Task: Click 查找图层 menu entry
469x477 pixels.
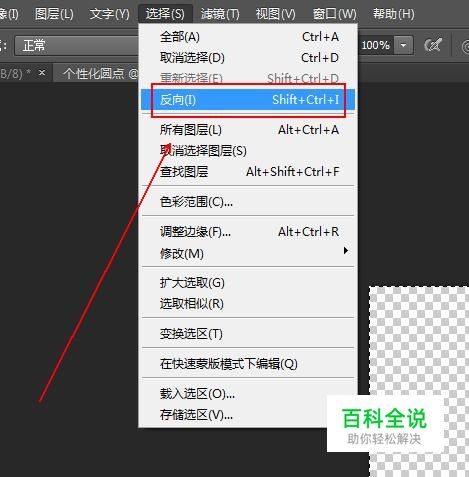Action: coord(248,172)
